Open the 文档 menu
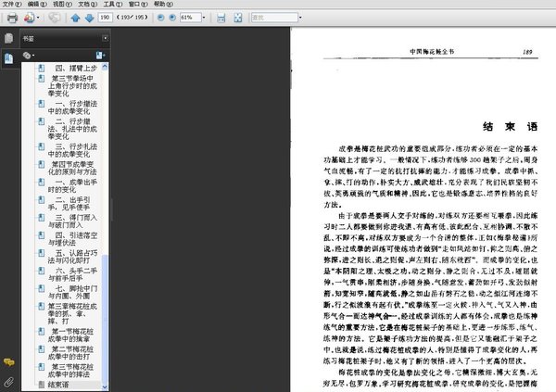The height and width of the screenshot is (392, 556). [87, 4]
